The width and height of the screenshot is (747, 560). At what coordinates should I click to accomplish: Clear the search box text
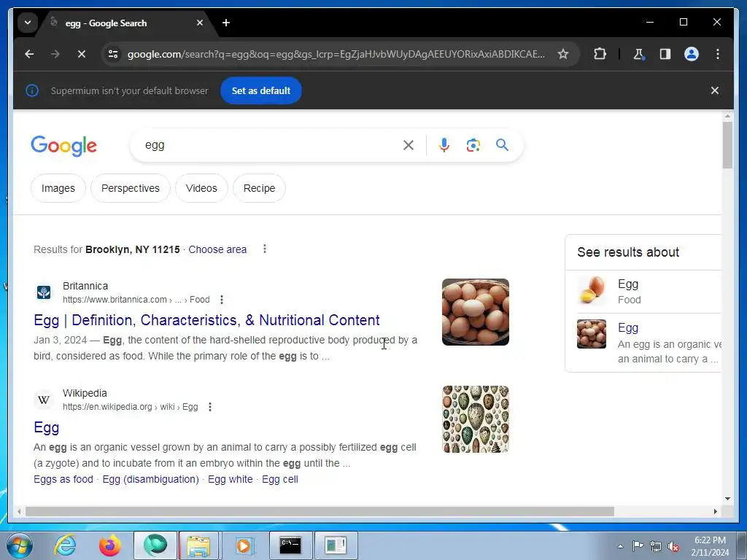pyautogui.click(x=409, y=145)
